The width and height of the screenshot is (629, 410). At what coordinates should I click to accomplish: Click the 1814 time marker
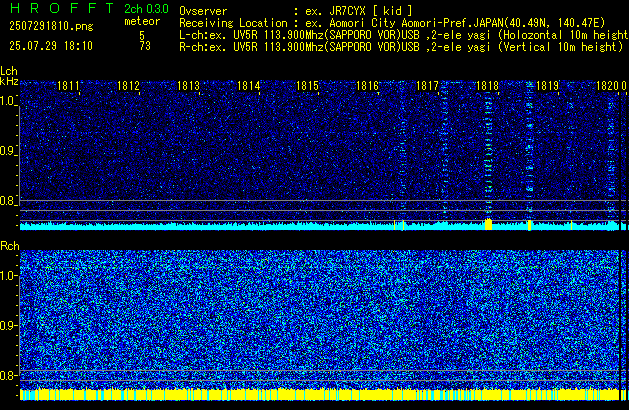pos(248,86)
